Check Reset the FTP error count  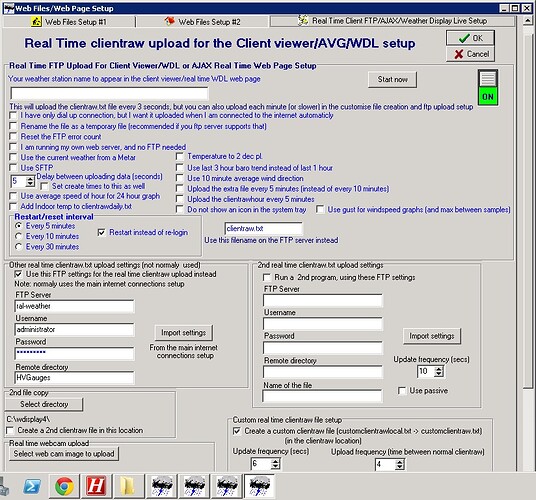pos(13,136)
